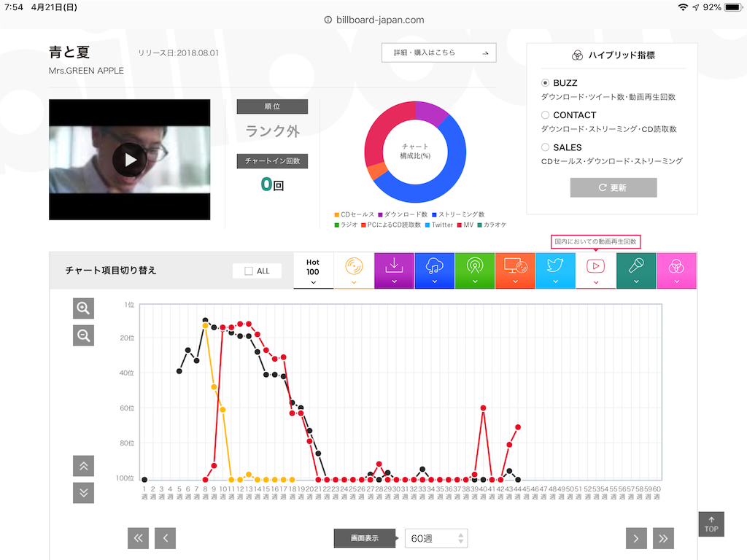Select the CONTACT radio option
This screenshot has width=747, height=560.
click(x=545, y=114)
